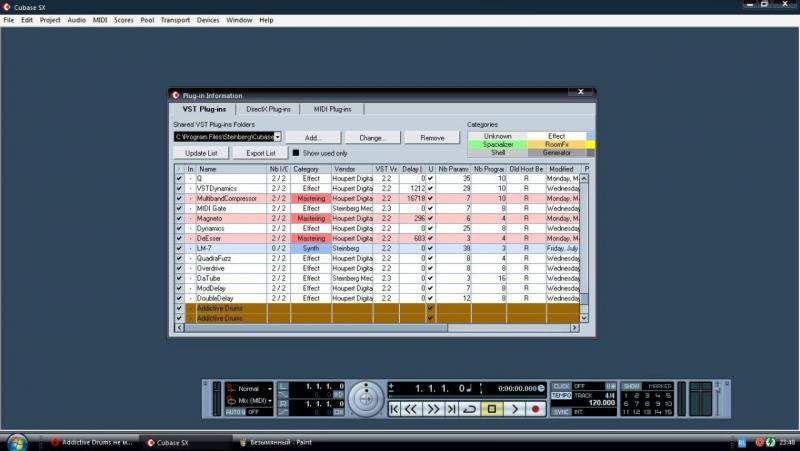The width and height of the screenshot is (800, 451).
Task: Toggle the AUTO Q button
Action: 235,412
